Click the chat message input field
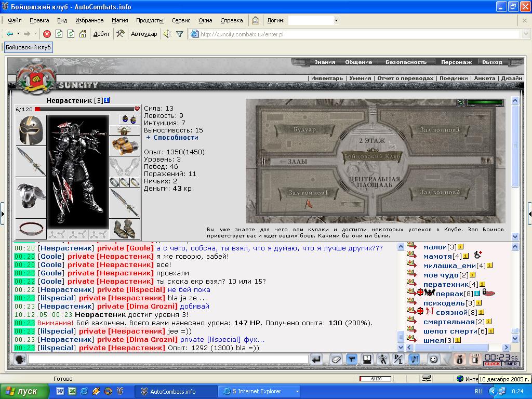This screenshot has height=399, width=532. [x=168, y=359]
